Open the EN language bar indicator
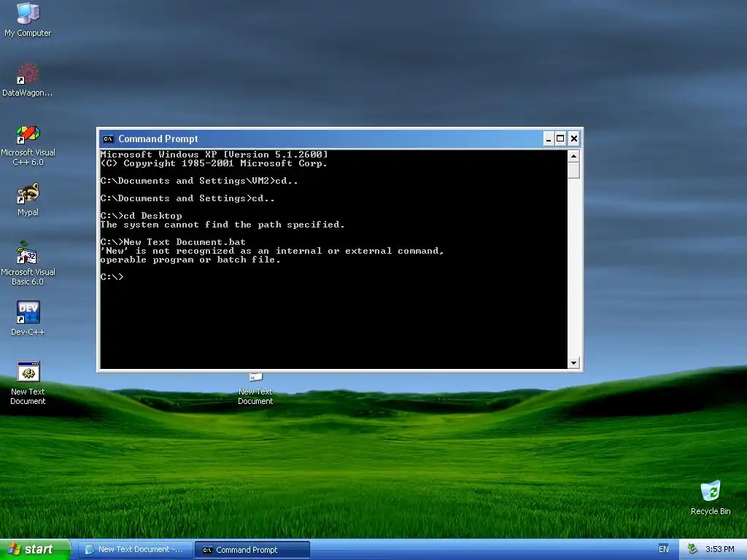Screen dimensions: 747x560 coord(663,550)
